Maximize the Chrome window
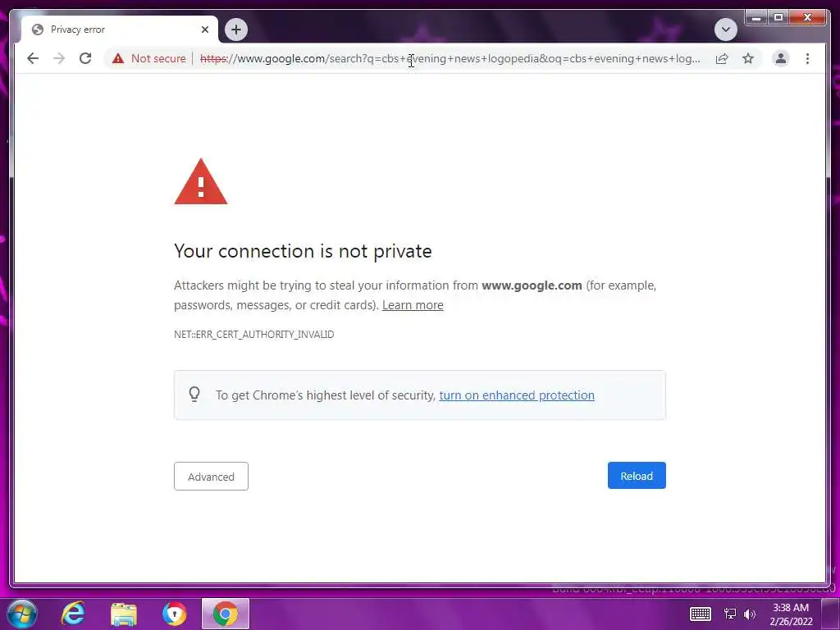840x630 pixels. (778, 18)
